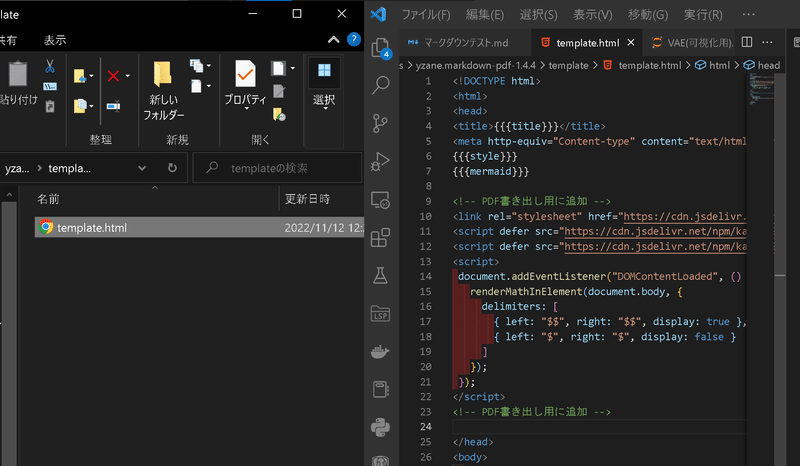The width and height of the screenshot is (800, 466).
Task: Open the 選択(S) menu in VS Code
Action: click(x=538, y=15)
